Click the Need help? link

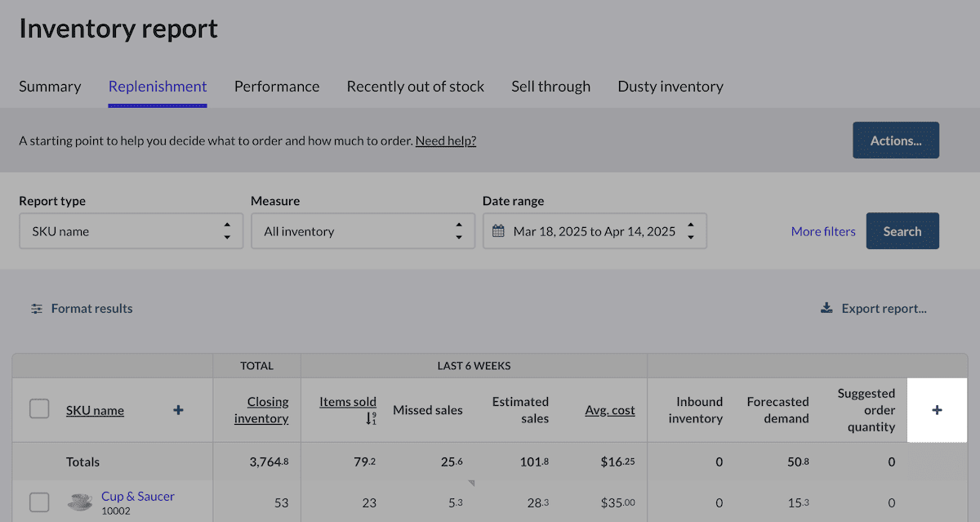click(x=446, y=141)
